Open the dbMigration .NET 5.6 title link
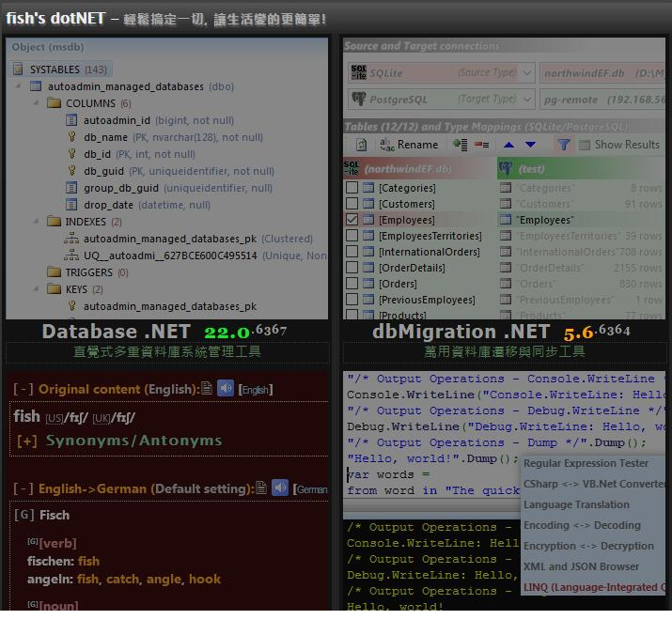 click(x=501, y=332)
